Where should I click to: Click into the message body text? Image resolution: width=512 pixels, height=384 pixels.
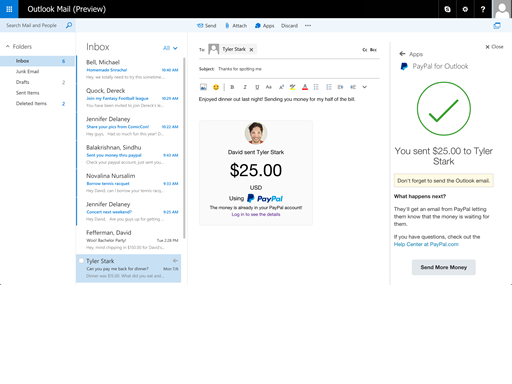277,99
